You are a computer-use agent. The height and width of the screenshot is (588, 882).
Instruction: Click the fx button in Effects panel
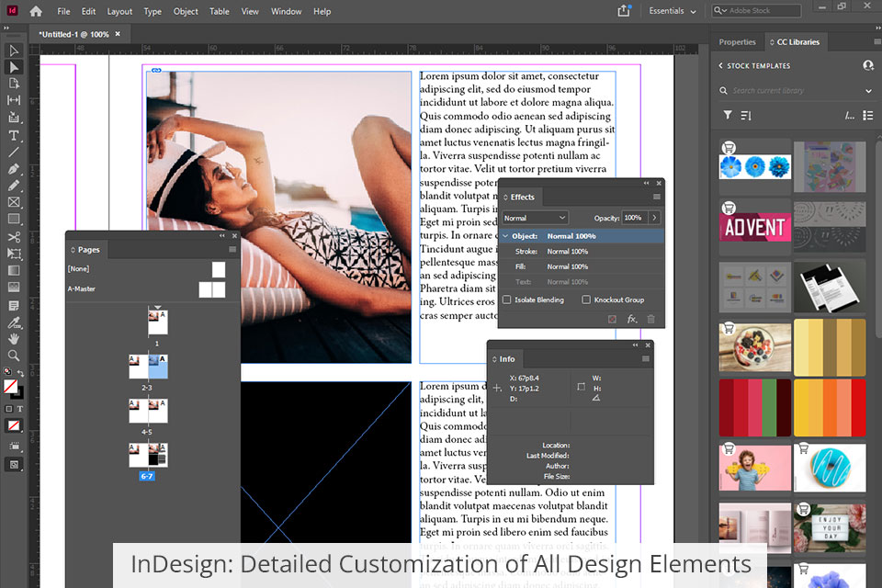[x=632, y=319]
